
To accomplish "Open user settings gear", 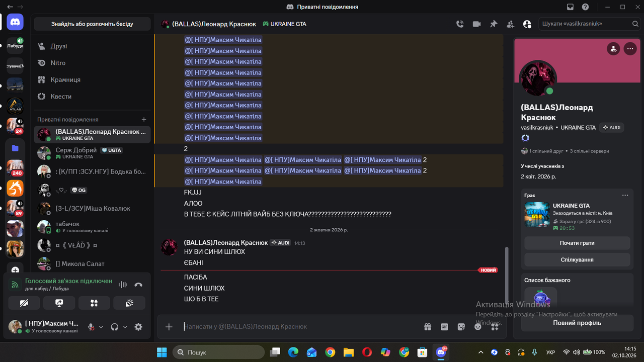I will [x=138, y=327].
